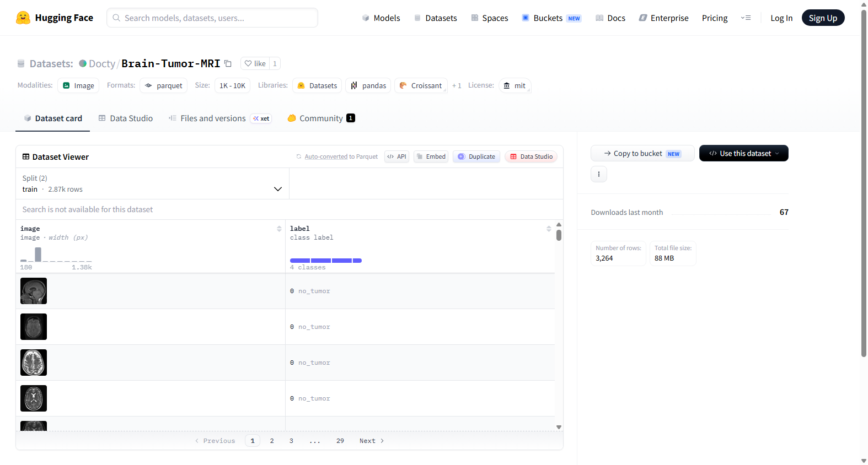Click the page vertical scrollbar

click(x=864, y=183)
